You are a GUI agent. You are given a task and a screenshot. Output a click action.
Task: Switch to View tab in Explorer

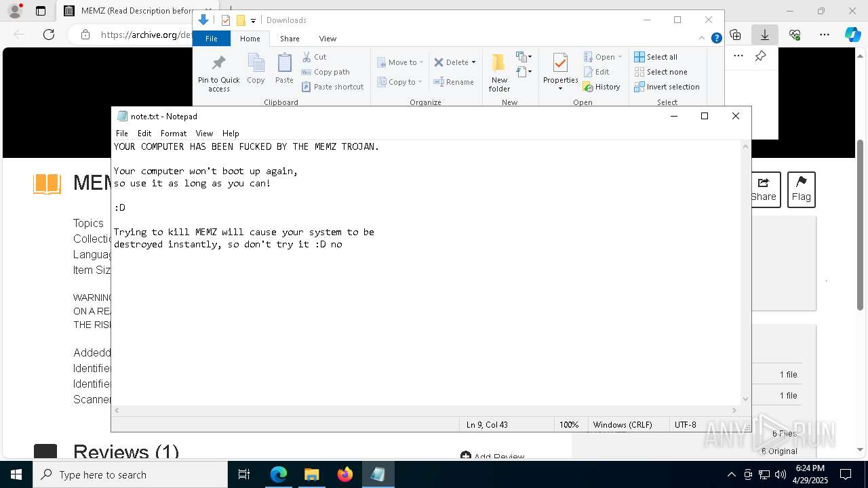(328, 39)
